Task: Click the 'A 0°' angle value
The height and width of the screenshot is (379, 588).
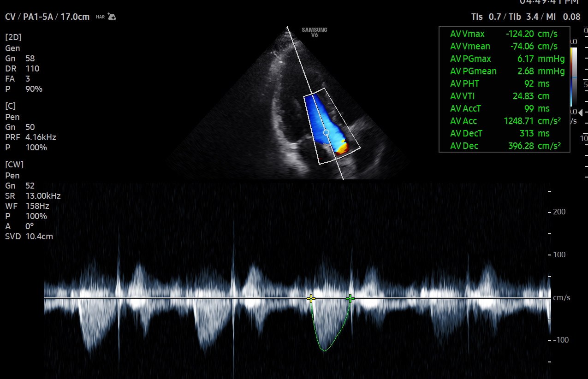Action: coord(20,226)
